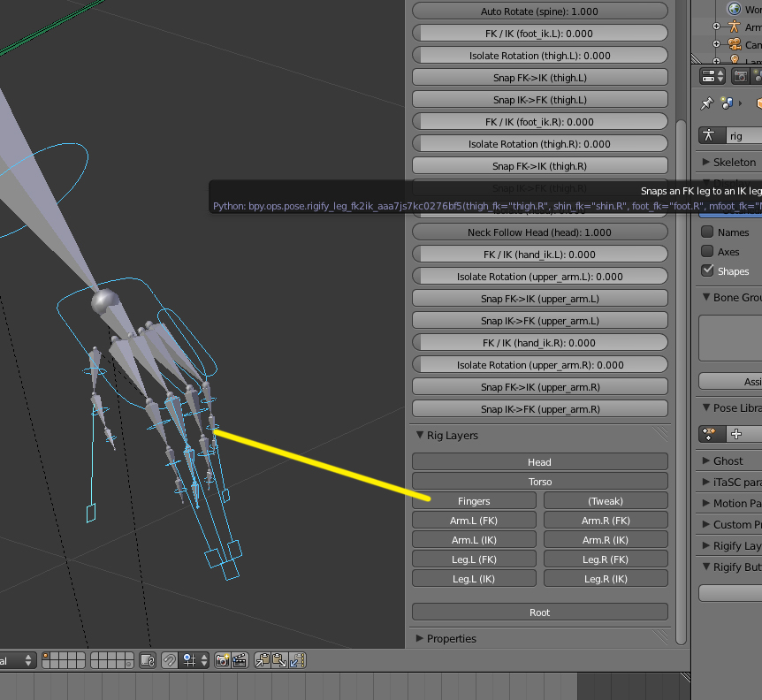Enable the Names display checkbox
This screenshot has height=700, width=762.
[707, 232]
